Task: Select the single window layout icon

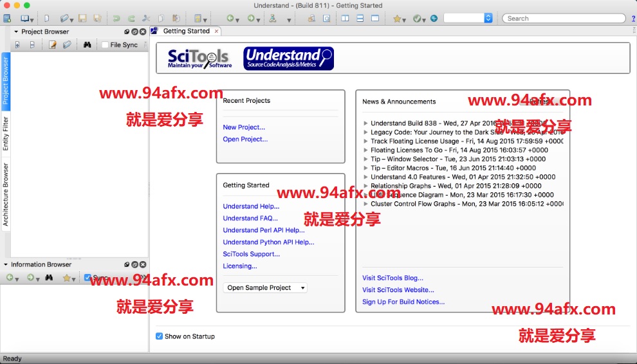Action: coord(375,18)
